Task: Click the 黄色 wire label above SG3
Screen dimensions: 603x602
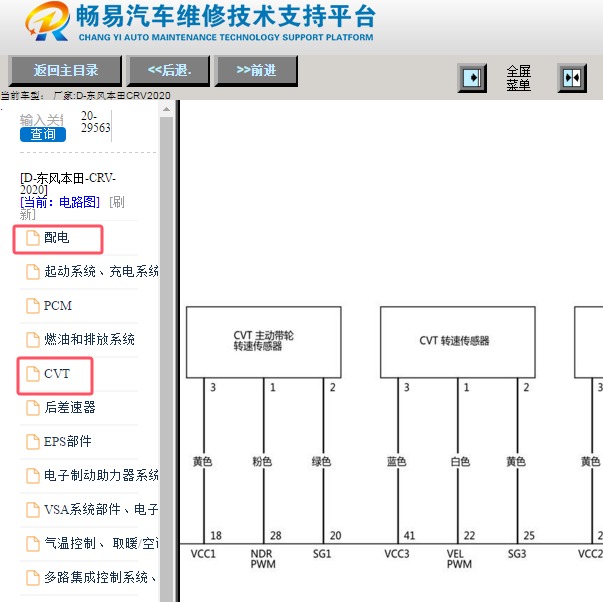Action: pyautogui.click(x=516, y=461)
